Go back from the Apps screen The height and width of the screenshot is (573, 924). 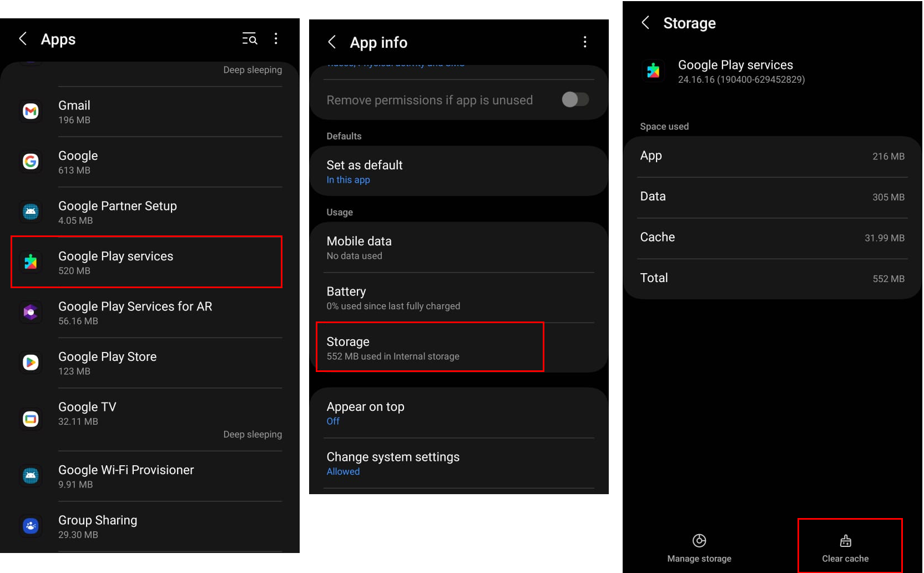click(23, 39)
